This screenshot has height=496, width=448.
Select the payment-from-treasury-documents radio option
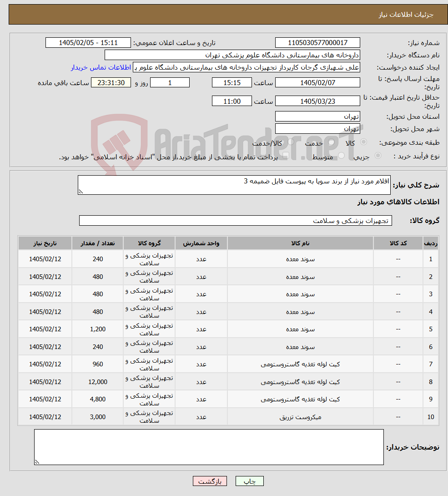tap(286, 156)
